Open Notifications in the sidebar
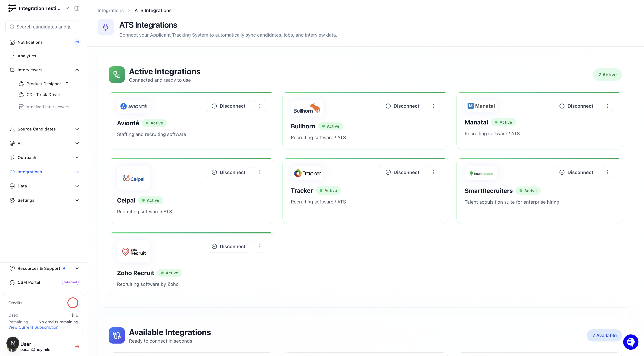 click(x=30, y=42)
